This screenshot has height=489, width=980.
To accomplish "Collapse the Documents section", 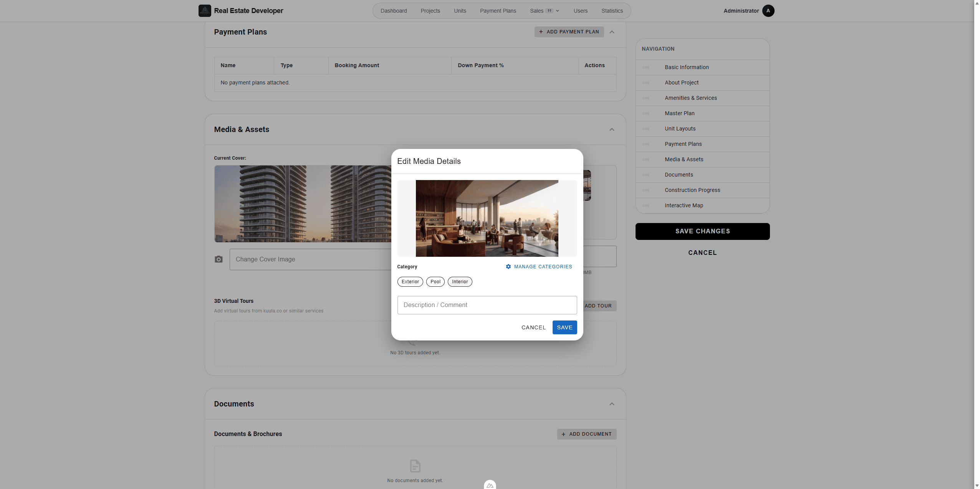I will [x=612, y=404].
